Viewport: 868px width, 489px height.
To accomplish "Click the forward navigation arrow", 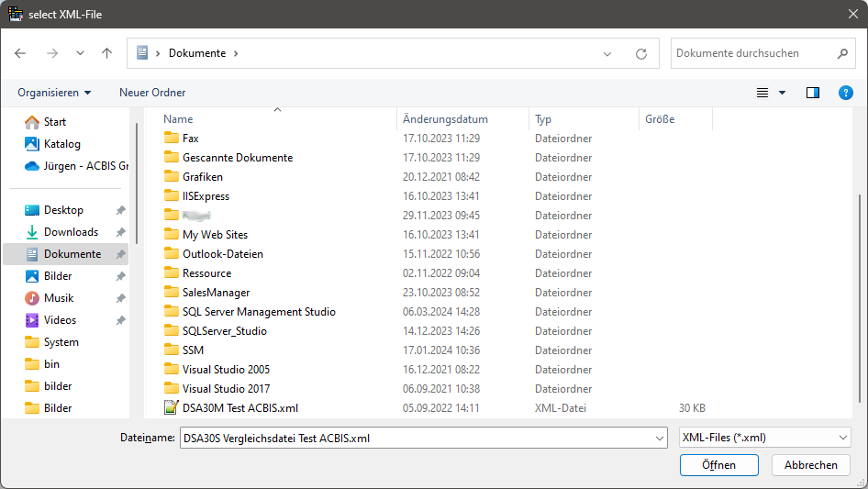I will (52, 53).
